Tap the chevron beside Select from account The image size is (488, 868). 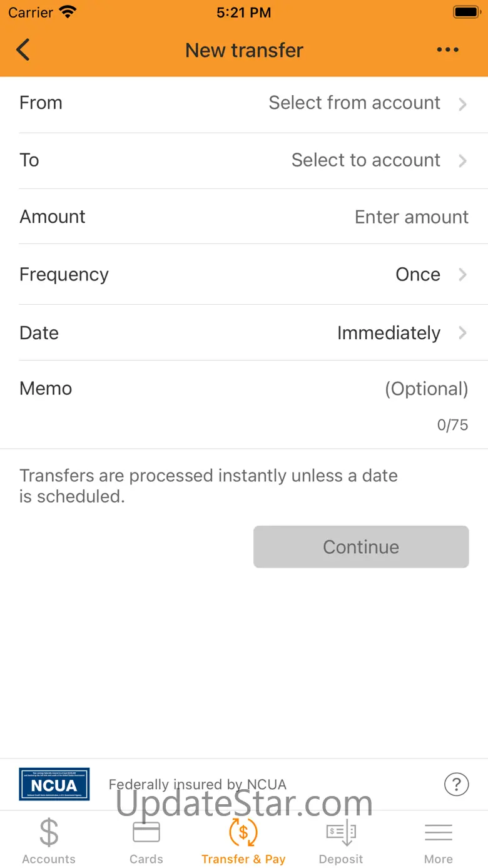[463, 104]
